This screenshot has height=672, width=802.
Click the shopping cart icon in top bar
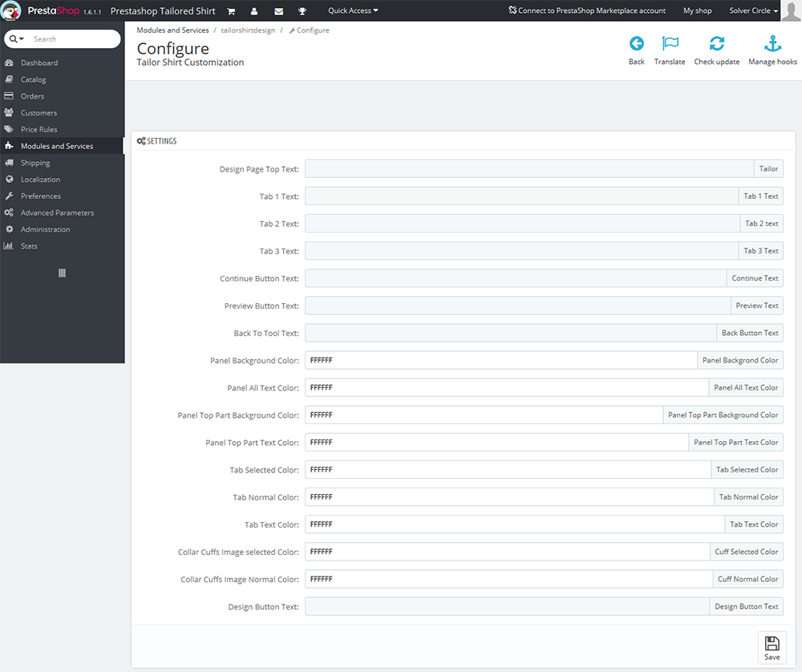point(231,11)
